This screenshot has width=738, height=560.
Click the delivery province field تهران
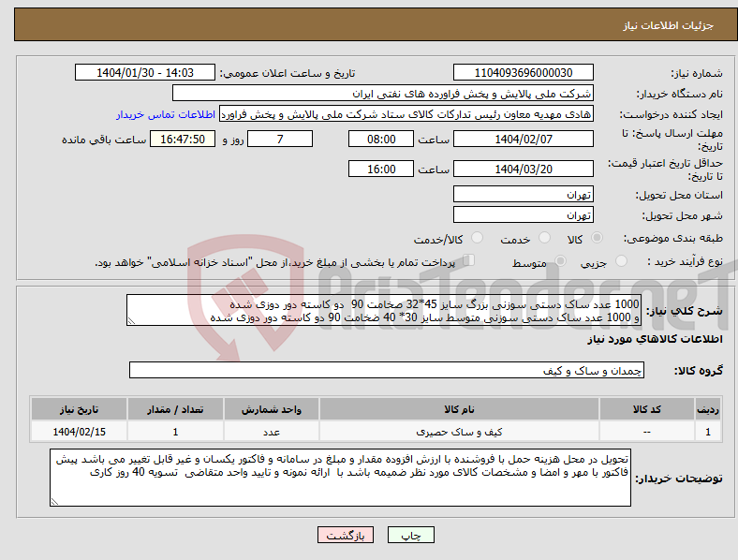[523, 194]
